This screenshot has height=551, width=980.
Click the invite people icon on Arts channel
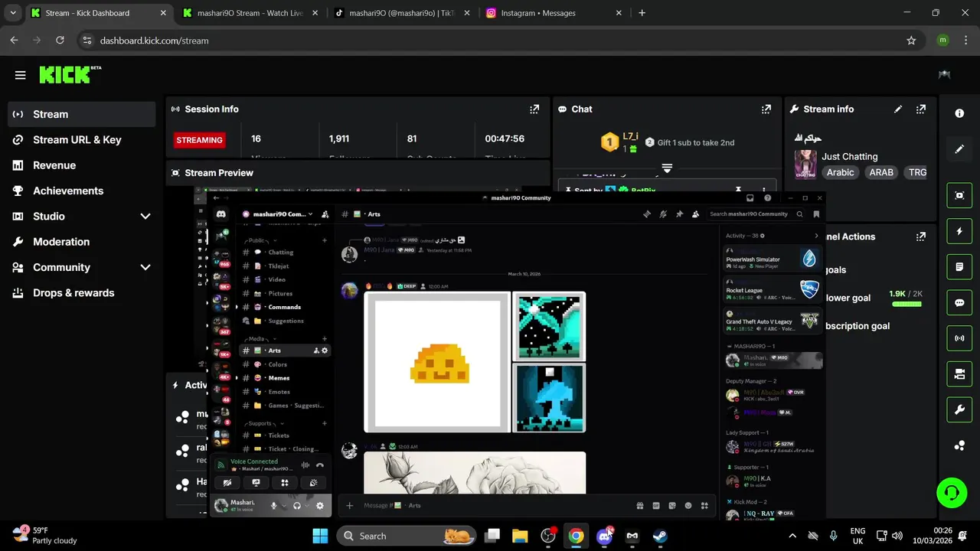[316, 350]
